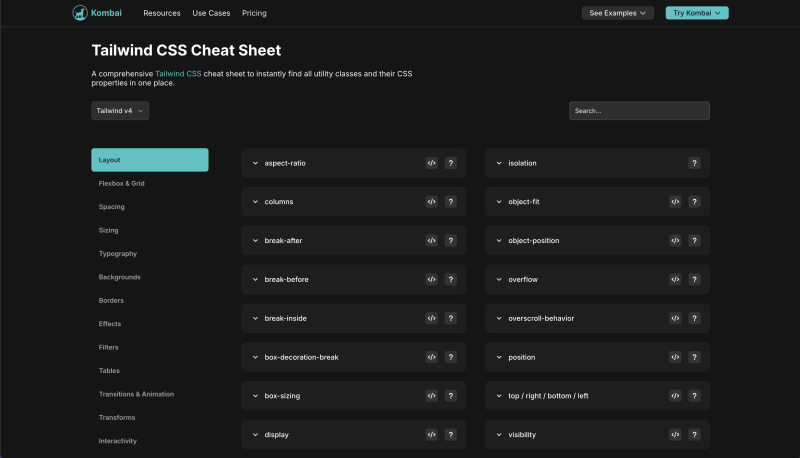Image resolution: width=800 pixels, height=458 pixels.
Task: Switch to the Typography category
Action: (x=118, y=254)
